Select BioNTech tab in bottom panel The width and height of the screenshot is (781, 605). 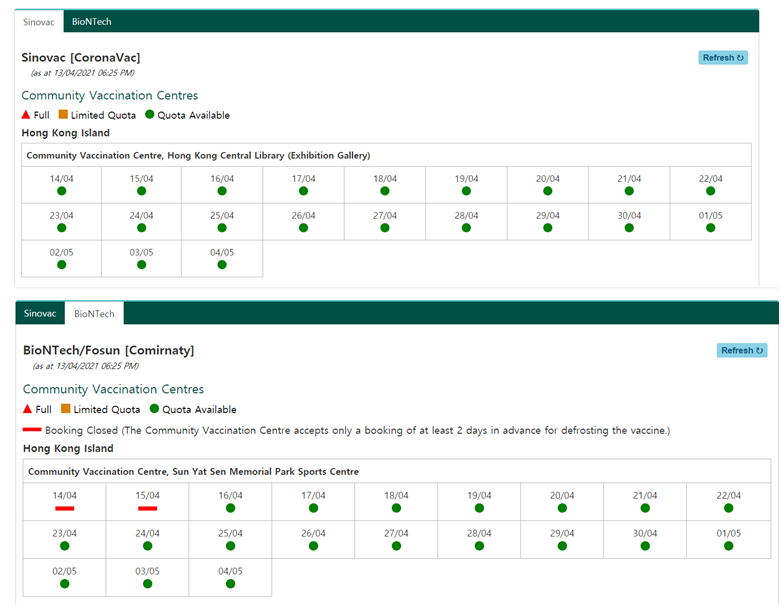click(94, 313)
